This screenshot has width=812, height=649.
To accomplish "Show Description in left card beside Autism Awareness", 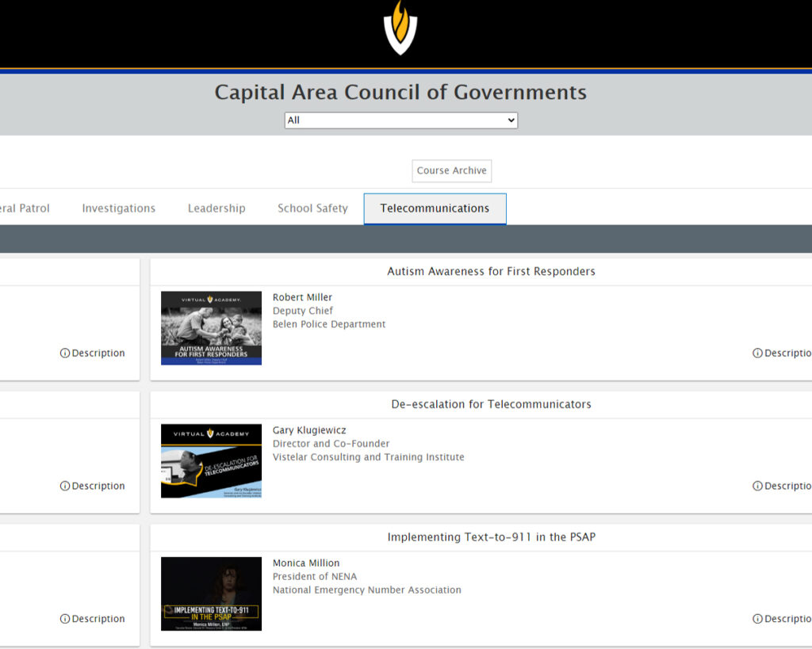I will click(x=93, y=353).
